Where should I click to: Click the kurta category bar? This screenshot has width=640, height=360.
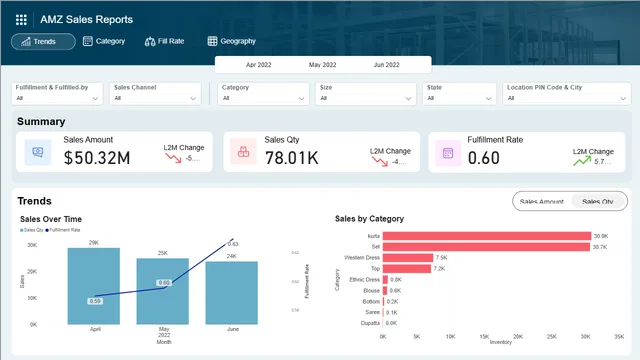point(487,236)
